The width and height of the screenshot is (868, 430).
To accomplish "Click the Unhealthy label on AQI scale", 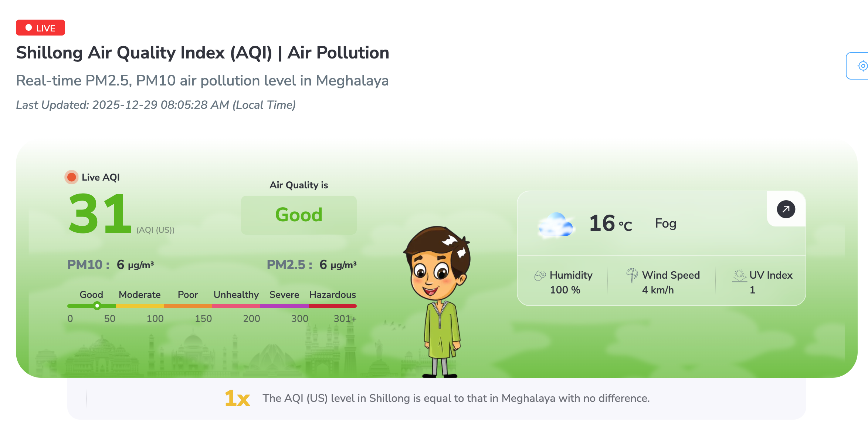I will [x=236, y=295].
